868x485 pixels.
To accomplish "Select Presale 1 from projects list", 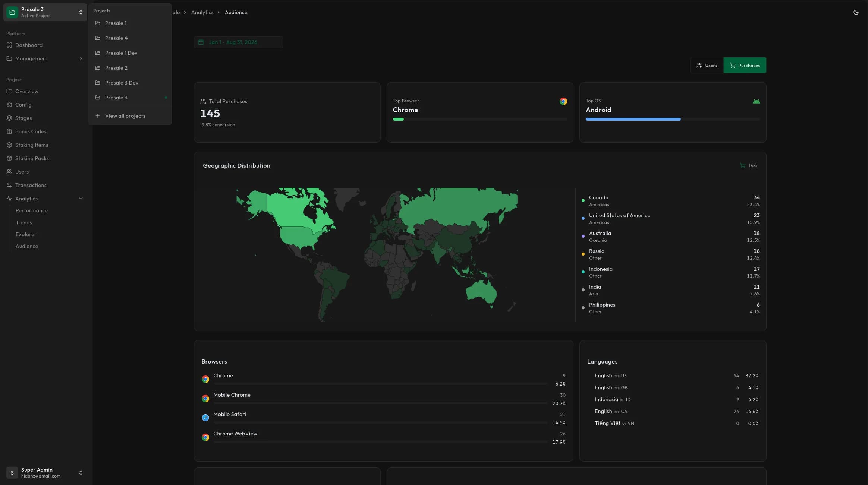I will 130,23.
